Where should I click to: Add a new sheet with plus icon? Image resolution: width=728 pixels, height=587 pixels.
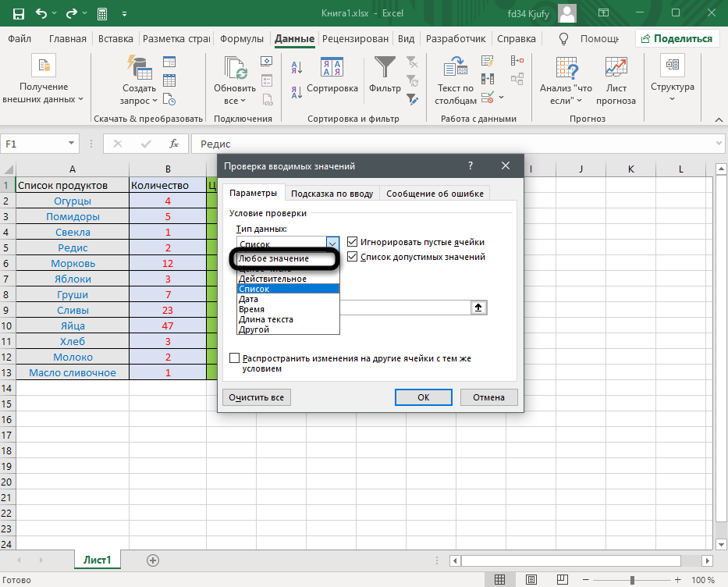coord(153,560)
